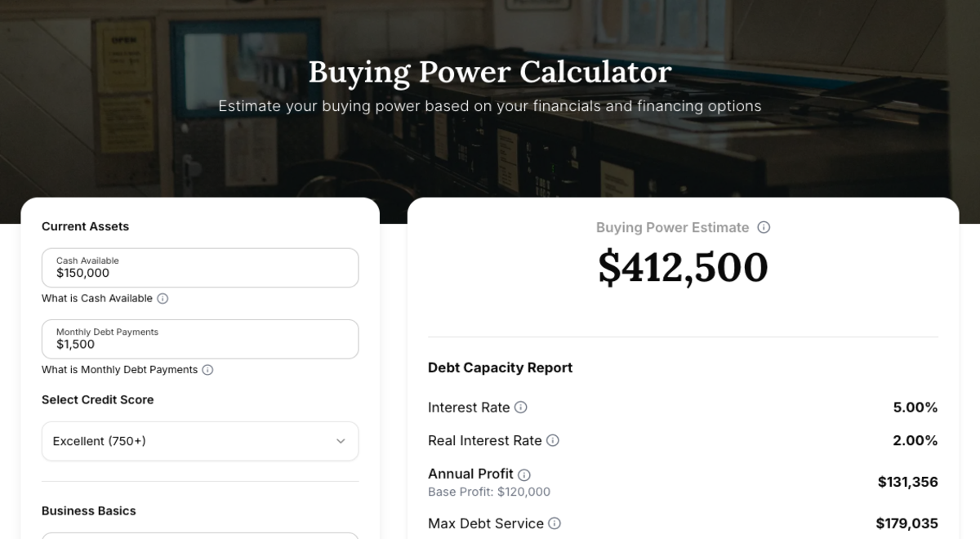Show the Interest Rate info icon details
Screen dimensions: 980x539
520,408
